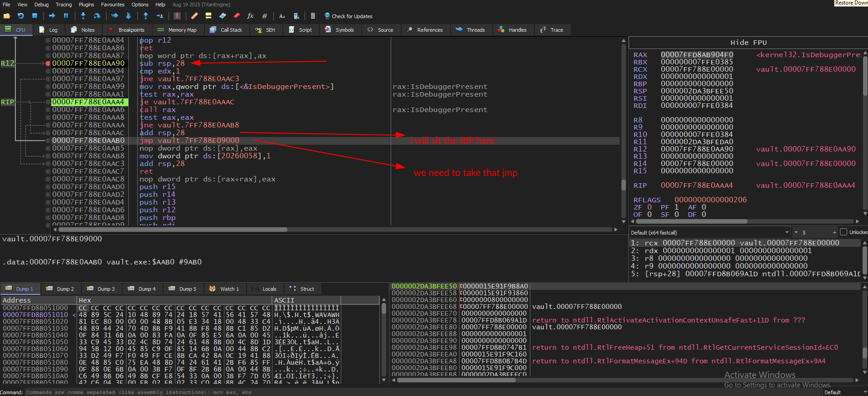Screen dimensions: 868x396
Task: Execute till return with up-arrow icon
Action: (145, 16)
